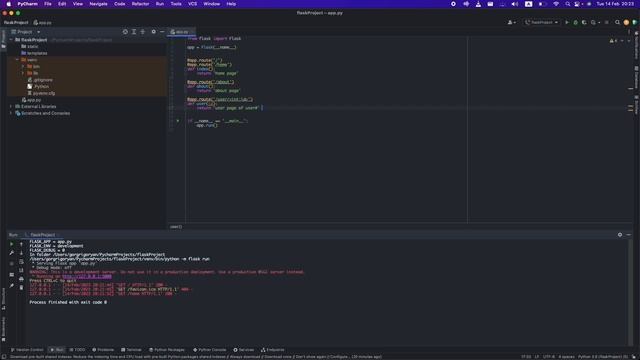This screenshot has width=640, height=360.
Task: Open Run panel gear settings
Action: pos(620,235)
